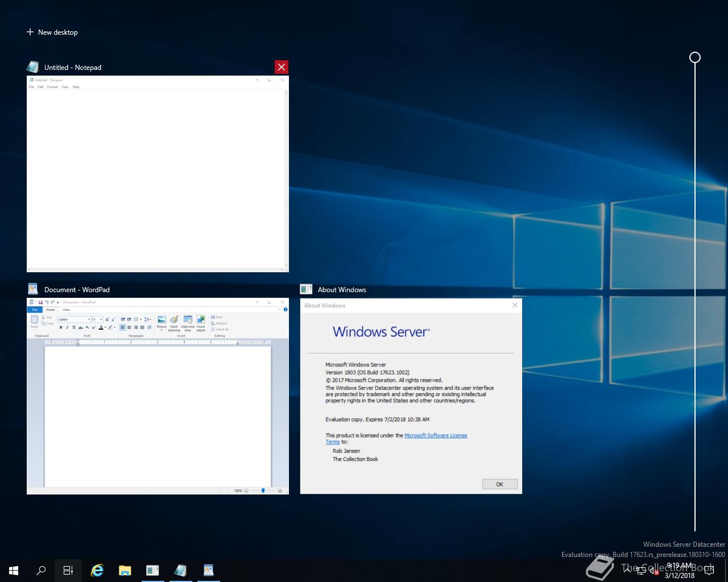Open Calibri font family dropdown in WordPad
This screenshot has width=728, height=582.
click(x=89, y=319)
